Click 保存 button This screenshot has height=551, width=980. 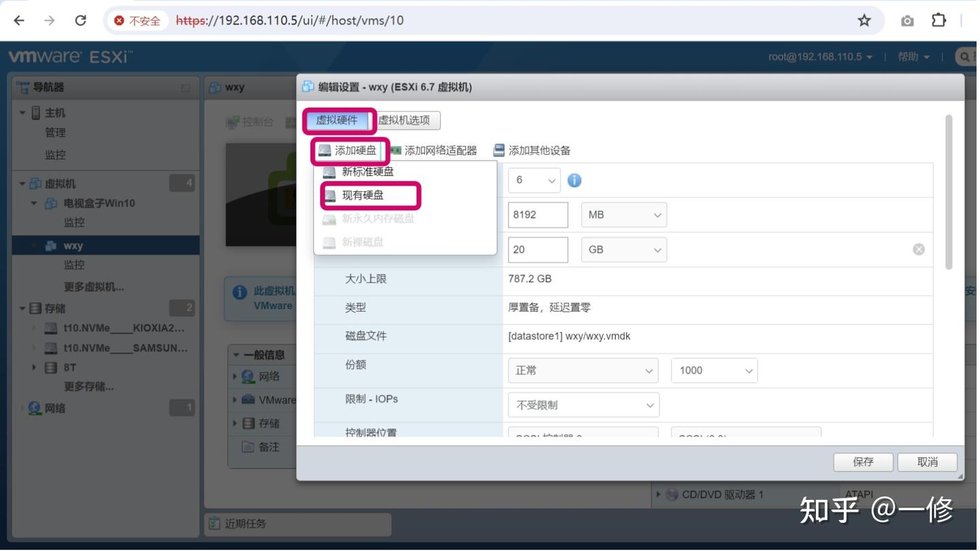pyautogui.click(x=863, y=462)
